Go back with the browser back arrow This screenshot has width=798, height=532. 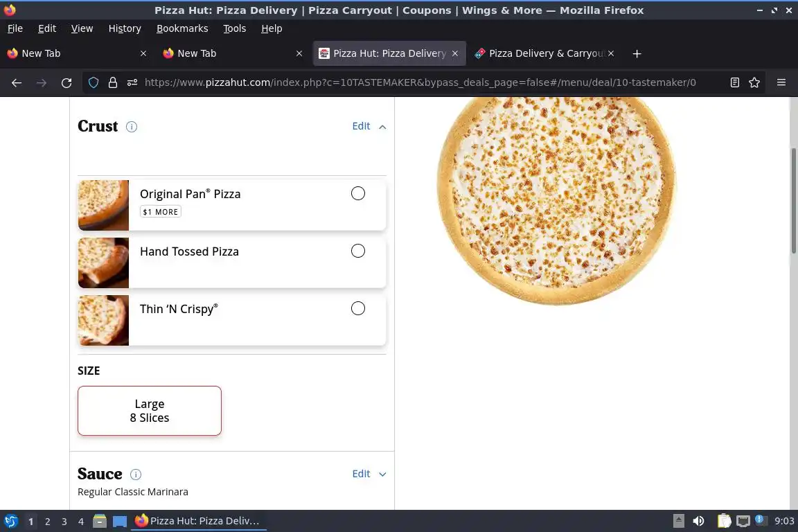pyautogui.click(x=17, y=82)
